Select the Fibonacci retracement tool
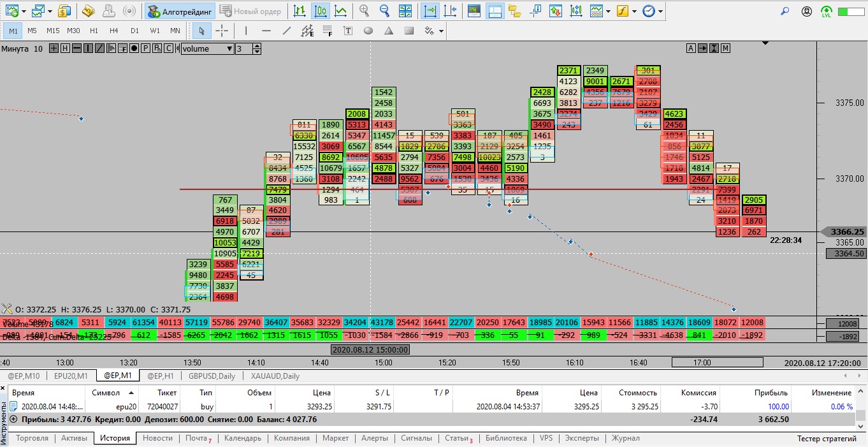 pos(328,31)
